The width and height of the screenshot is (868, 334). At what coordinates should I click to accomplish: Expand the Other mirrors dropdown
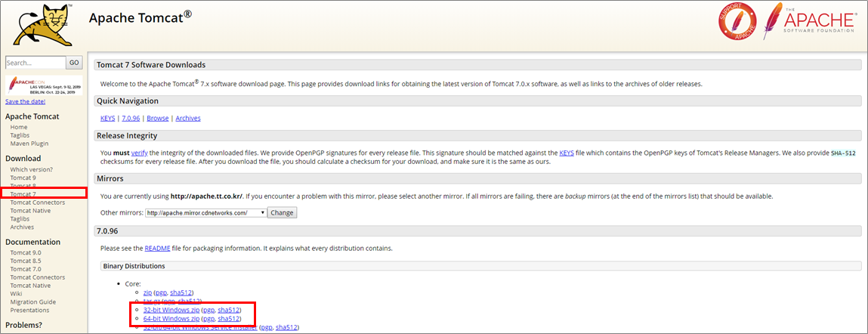[x=206, y=213]
